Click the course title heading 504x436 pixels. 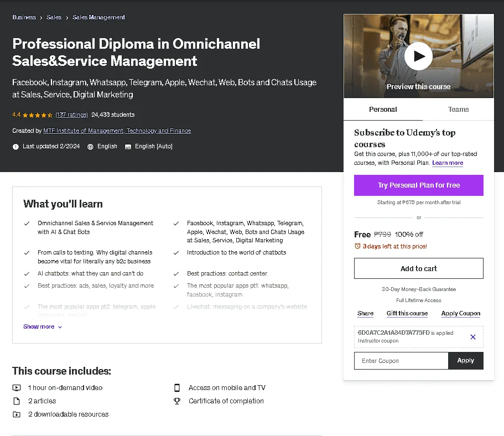pos(136,53)
